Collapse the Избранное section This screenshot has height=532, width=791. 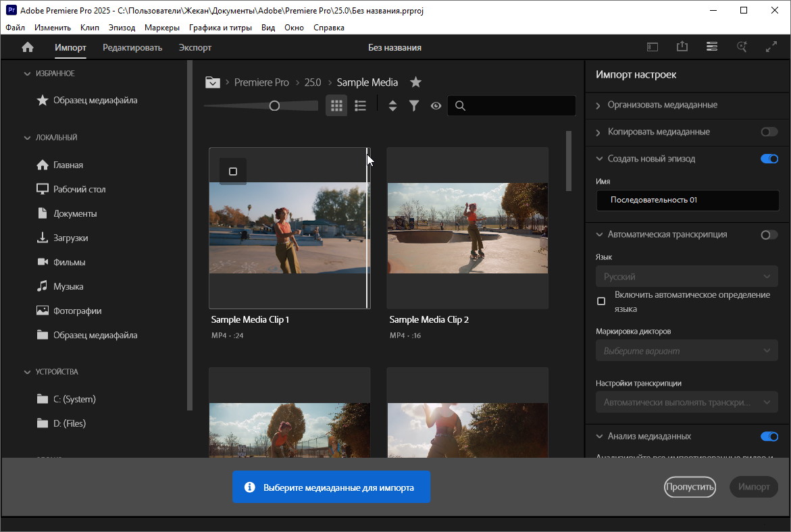27,74
